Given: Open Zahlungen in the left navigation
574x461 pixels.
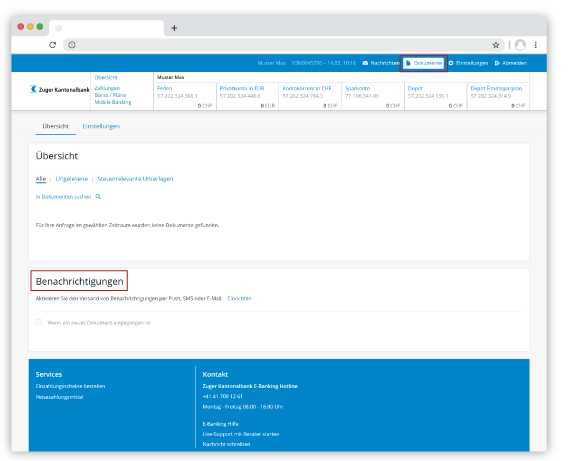Looking at the screenshot, I should [107, 88].
